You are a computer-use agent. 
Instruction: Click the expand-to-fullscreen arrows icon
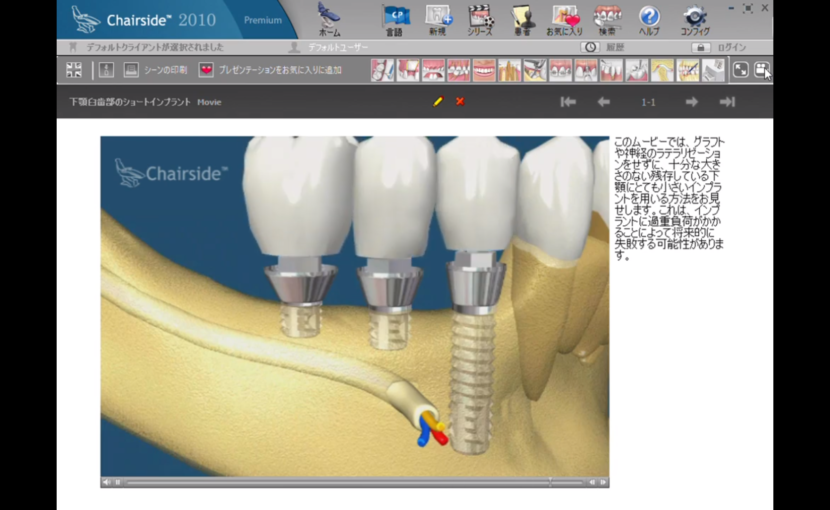pos(740,69)
